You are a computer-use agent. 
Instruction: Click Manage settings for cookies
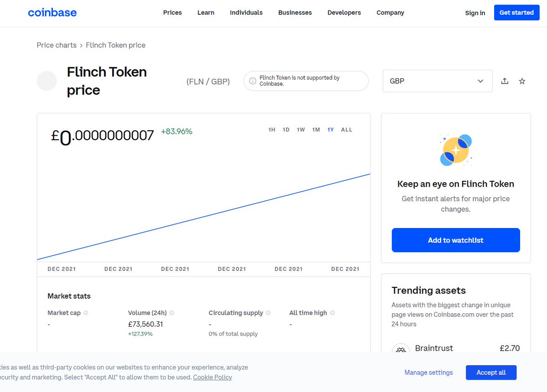428,372
